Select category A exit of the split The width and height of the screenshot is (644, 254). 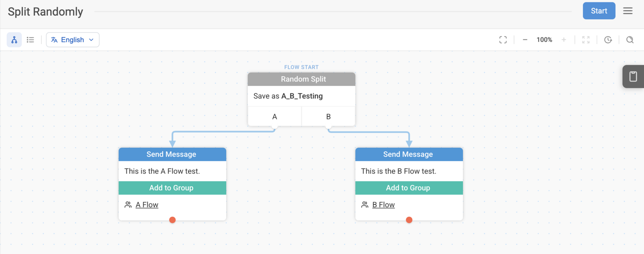tap(275, 117)
